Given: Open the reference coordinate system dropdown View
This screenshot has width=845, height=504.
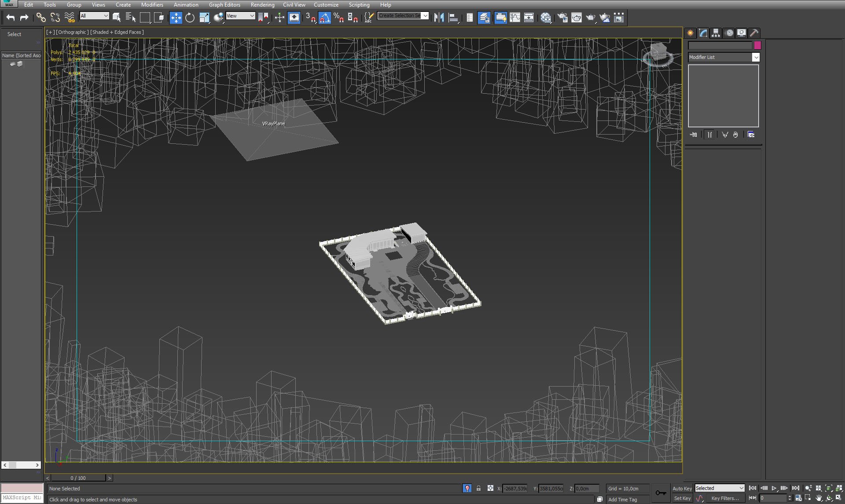Looking at the screenshot, I should [240, 16].
